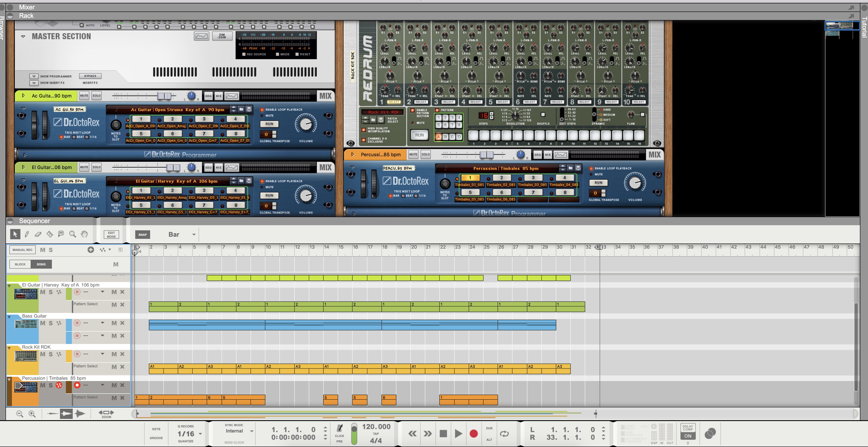Open the Tutorial side panel
868x447 pixels.
click(x=864, y=27)
